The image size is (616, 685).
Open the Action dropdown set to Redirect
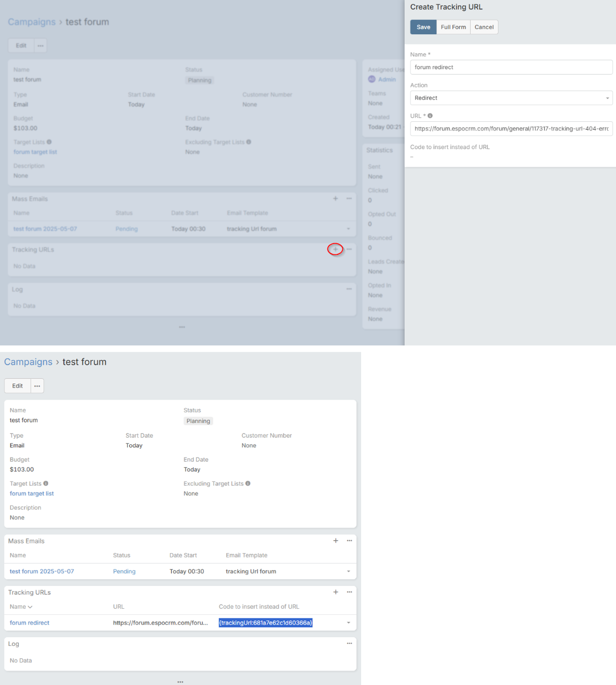511,98
